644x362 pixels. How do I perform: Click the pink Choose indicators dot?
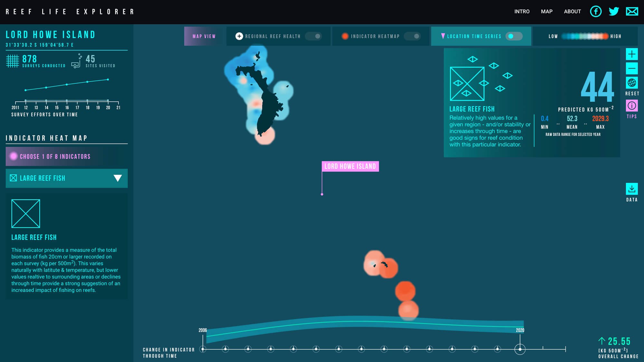click(x=13, y=156)
